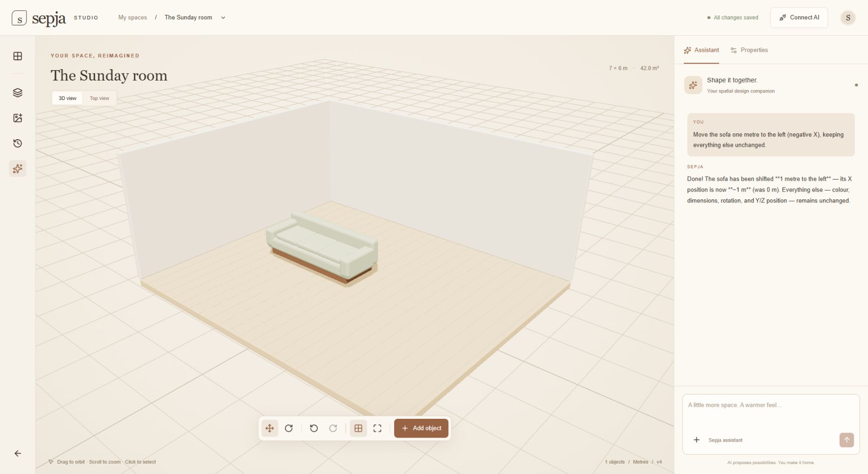Switch to Top view
The width and height of the screenshot is (868, 474).
click(x=100, y=98)
